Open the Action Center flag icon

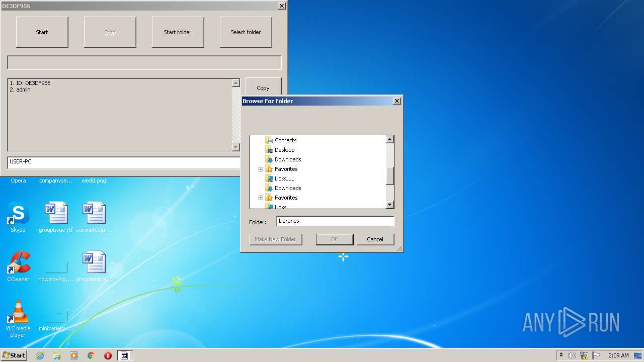(596, 355)
